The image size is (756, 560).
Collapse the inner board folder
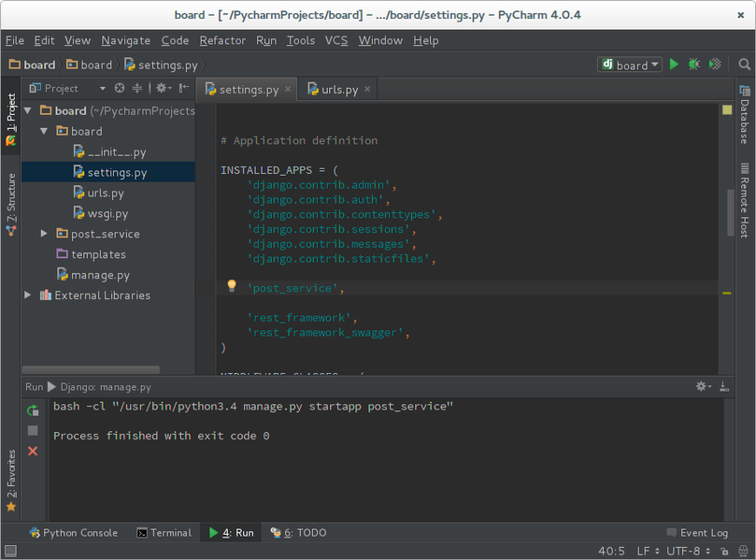(44, 131)
